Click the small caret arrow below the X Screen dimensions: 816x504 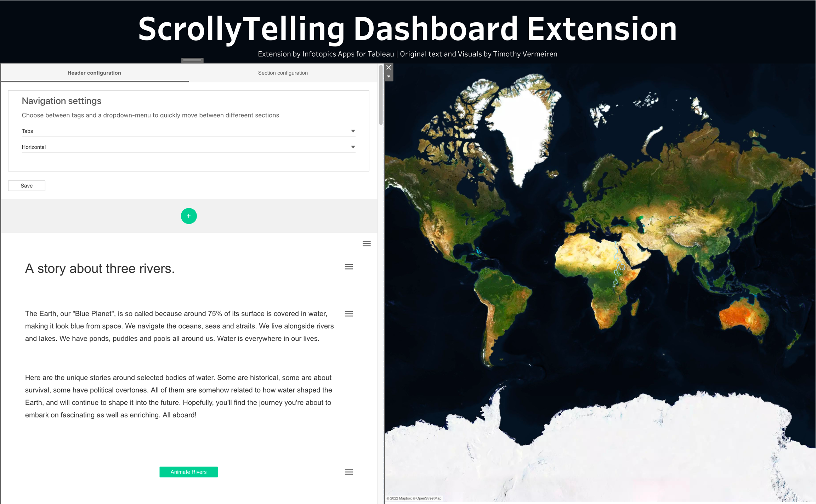[389, 77]
